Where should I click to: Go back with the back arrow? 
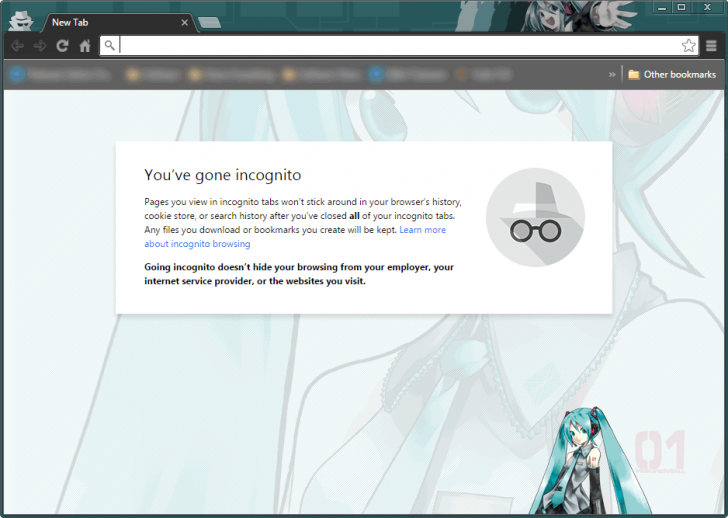[x=18, y=46]
